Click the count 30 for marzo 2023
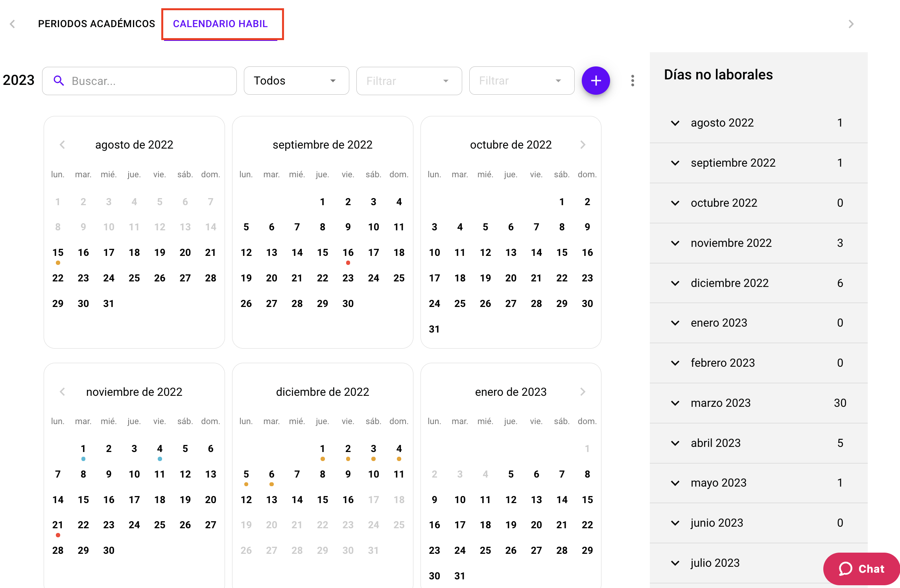The image size is (900, 588). (840, 403)
